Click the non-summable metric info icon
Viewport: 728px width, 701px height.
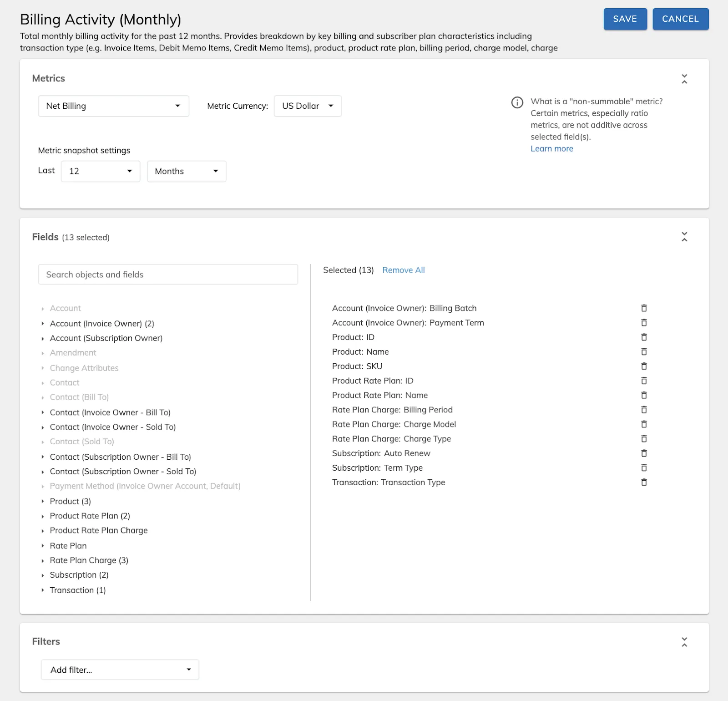(x=517, y=102)
